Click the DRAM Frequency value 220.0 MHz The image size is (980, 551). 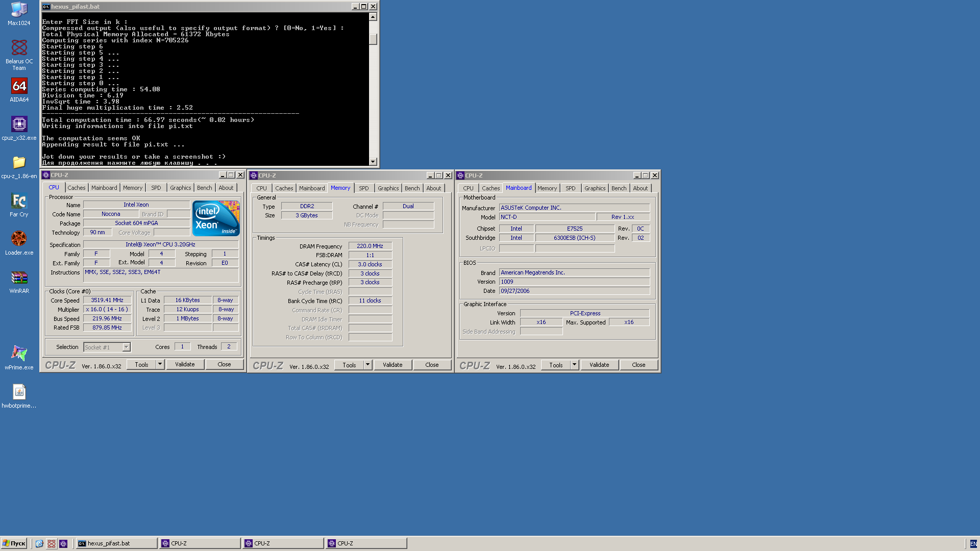point(370,246)
